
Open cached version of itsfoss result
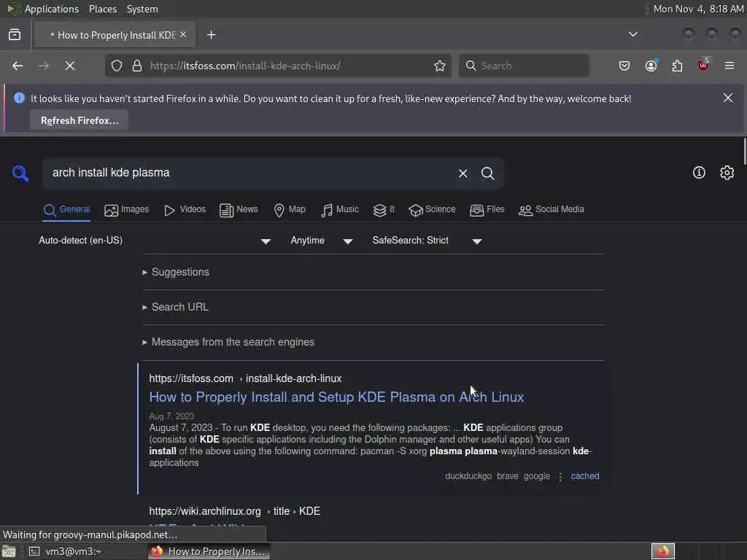(x=585, y=476)
